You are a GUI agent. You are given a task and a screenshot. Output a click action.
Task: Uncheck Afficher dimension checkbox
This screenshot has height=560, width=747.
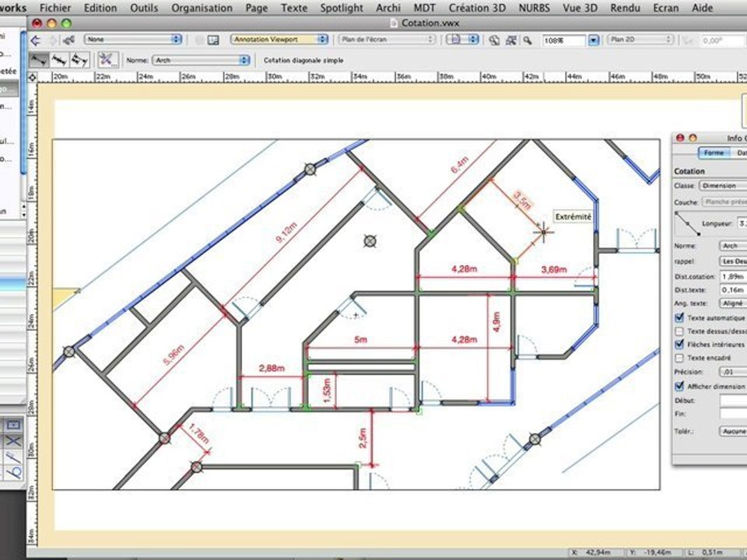[x=680, y=386]
